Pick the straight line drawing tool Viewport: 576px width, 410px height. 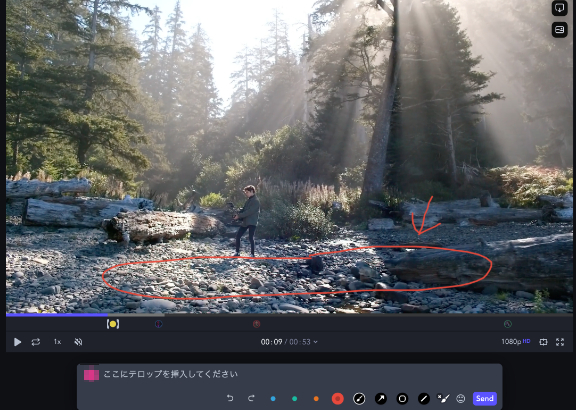pyautogui.click(x=424, y=399)
